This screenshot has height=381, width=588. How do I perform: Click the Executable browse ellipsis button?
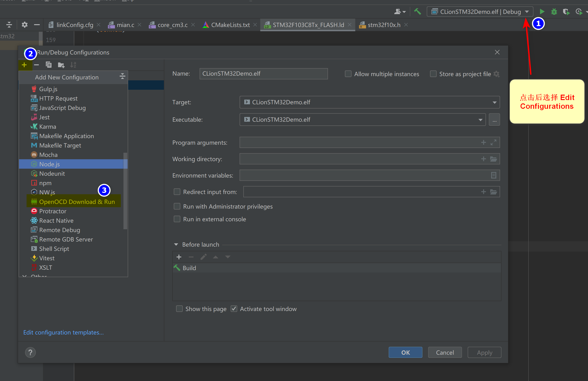(x=494, y=120)
